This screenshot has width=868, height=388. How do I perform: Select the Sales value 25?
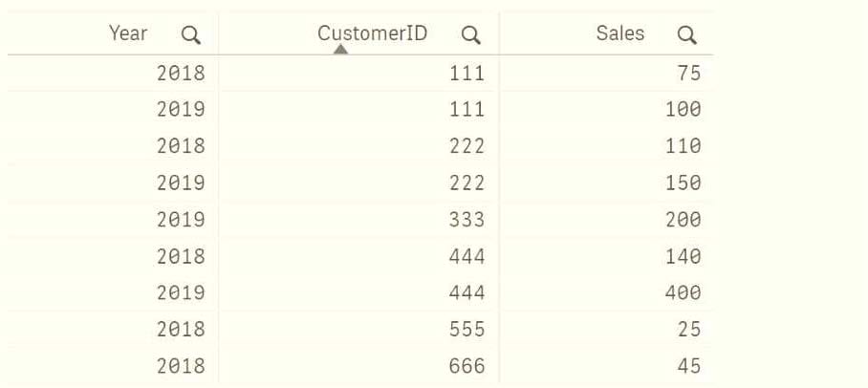tap(687, 329)
